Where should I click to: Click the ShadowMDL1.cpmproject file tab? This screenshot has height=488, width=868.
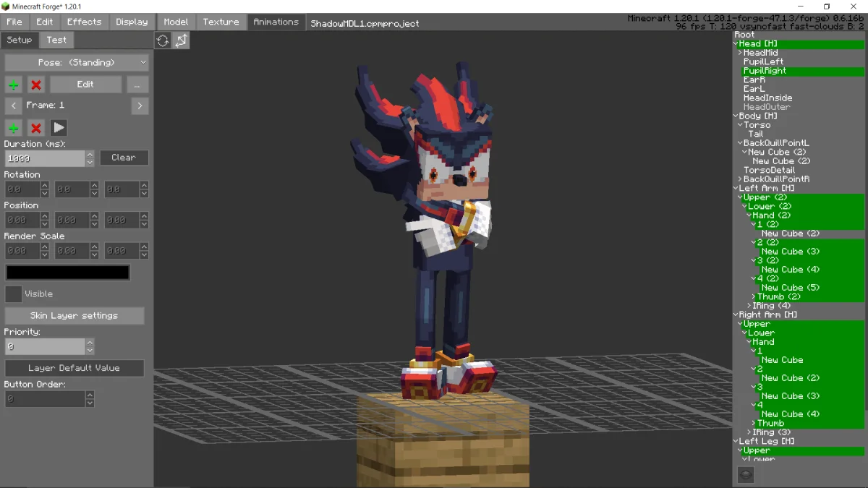(x=365, y=23)
